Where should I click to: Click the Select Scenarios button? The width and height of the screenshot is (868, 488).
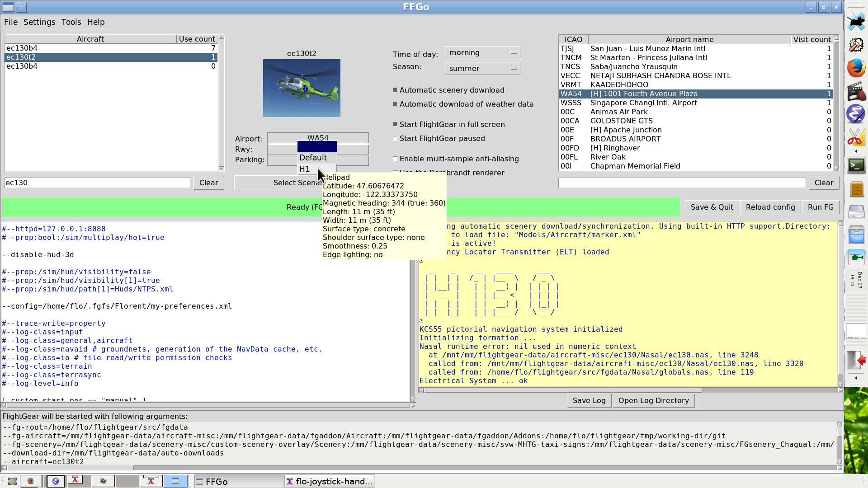tap(278, 183)
